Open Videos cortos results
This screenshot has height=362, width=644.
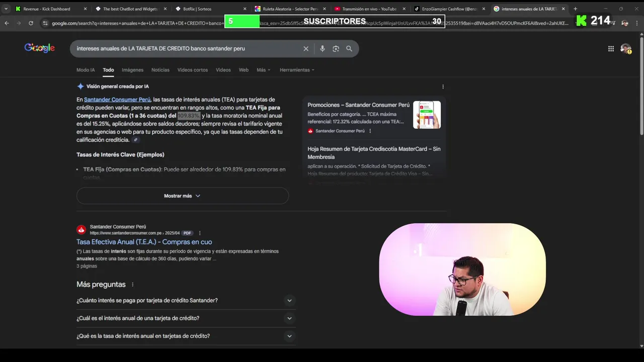(x=193, y=70)
